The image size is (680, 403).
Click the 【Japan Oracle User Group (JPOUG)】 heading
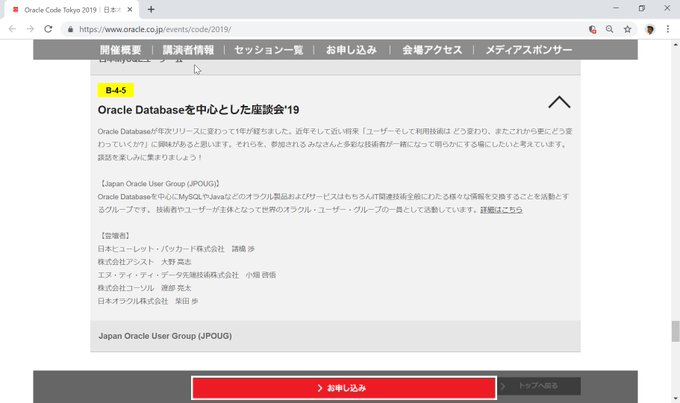(x=159, y=183)
